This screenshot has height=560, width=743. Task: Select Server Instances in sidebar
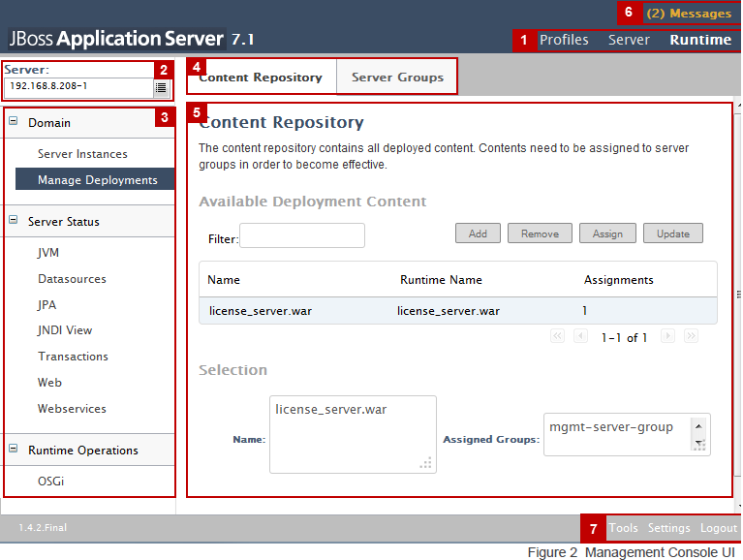click(82, 154)
